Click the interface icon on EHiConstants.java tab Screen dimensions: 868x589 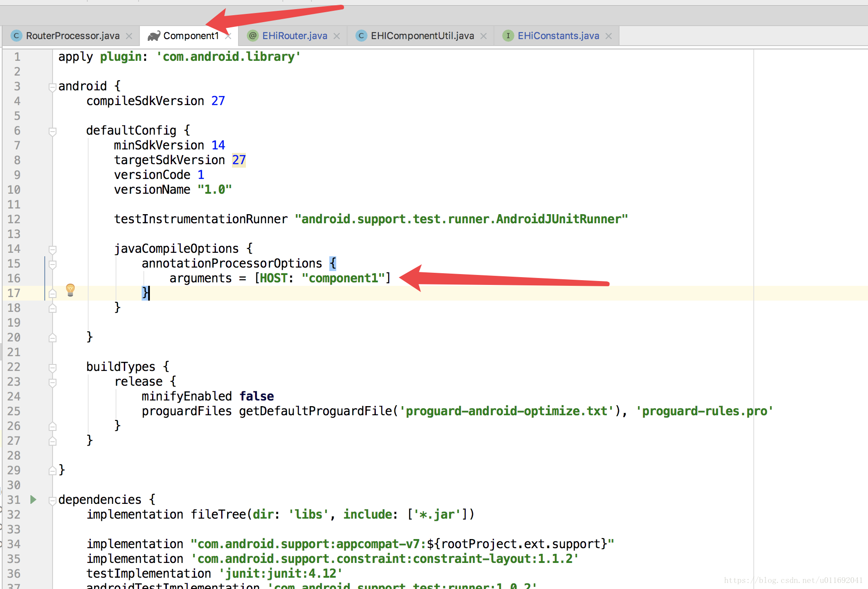[x=508, y=36]
